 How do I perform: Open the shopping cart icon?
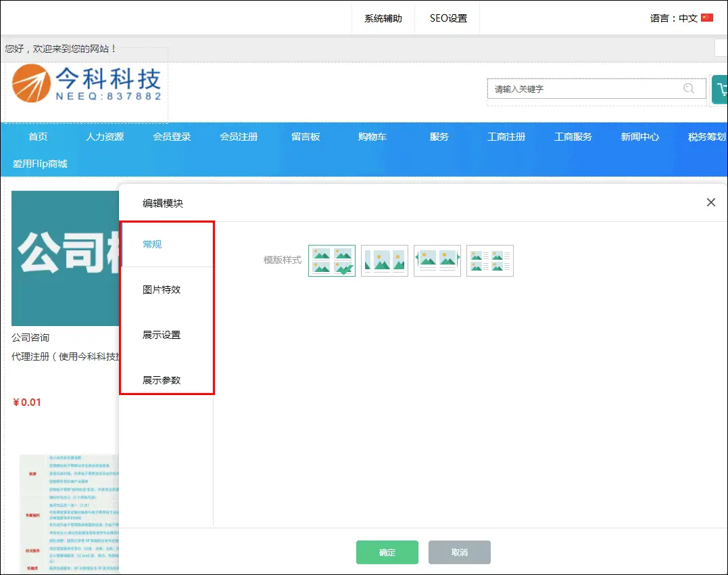720,89
